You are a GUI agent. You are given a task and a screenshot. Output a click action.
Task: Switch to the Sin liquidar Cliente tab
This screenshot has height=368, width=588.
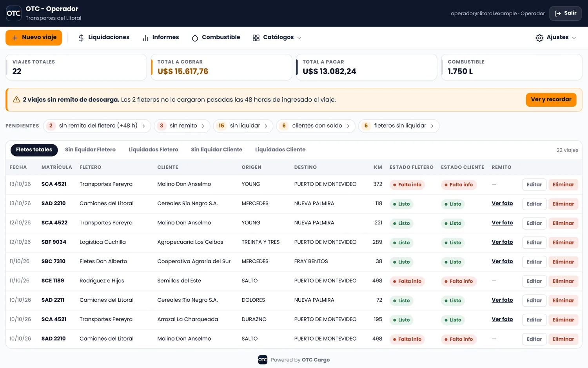(217, 150)
